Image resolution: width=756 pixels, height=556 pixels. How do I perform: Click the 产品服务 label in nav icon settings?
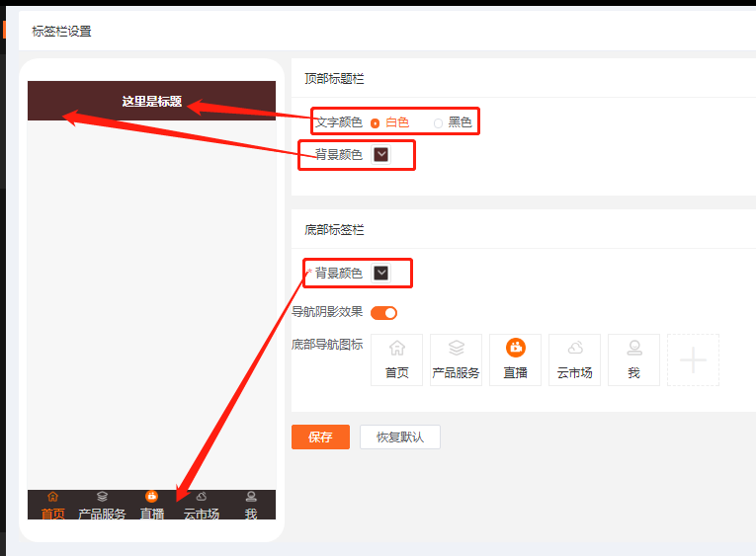click(x=457, y=373)
